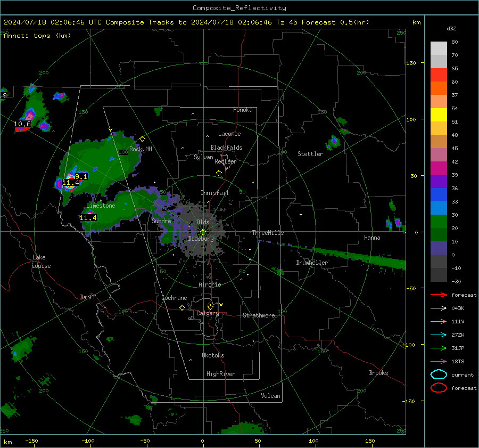This screenshot has height=448, width=479.
Task: Select the Airdrie label
Action: click(210, 284)
